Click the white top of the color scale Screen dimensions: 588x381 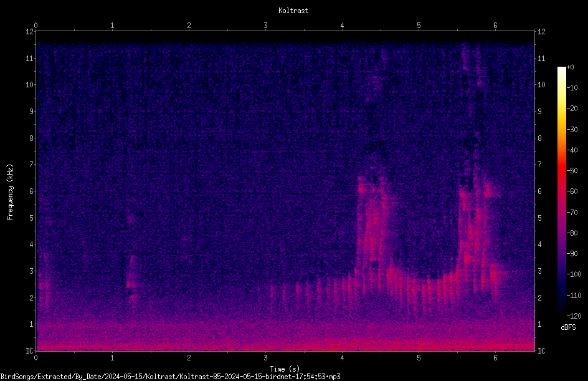pos(561,70)
